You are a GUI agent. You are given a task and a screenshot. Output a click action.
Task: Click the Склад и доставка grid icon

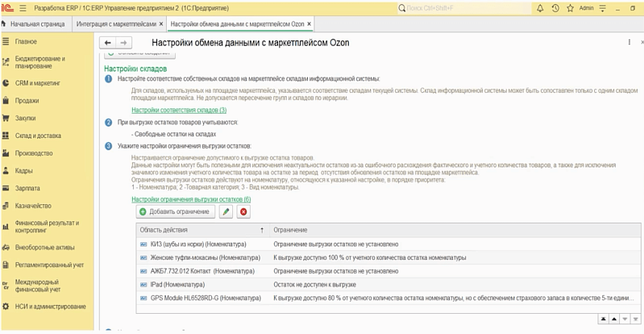pos(6,136)
